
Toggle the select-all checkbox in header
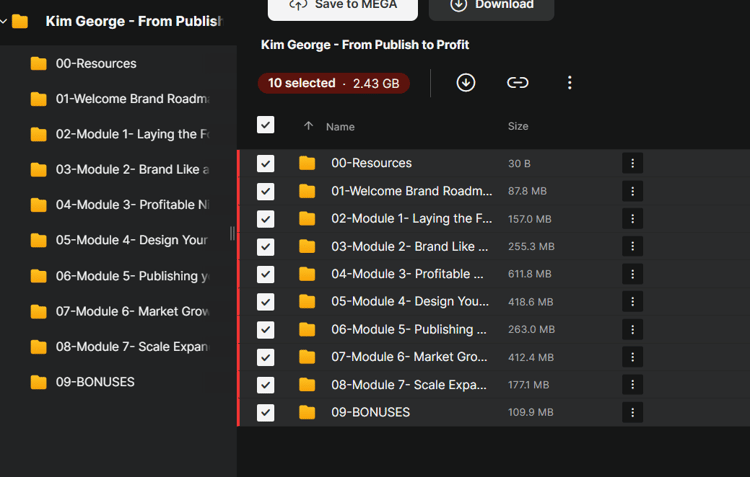click(265, 125)
